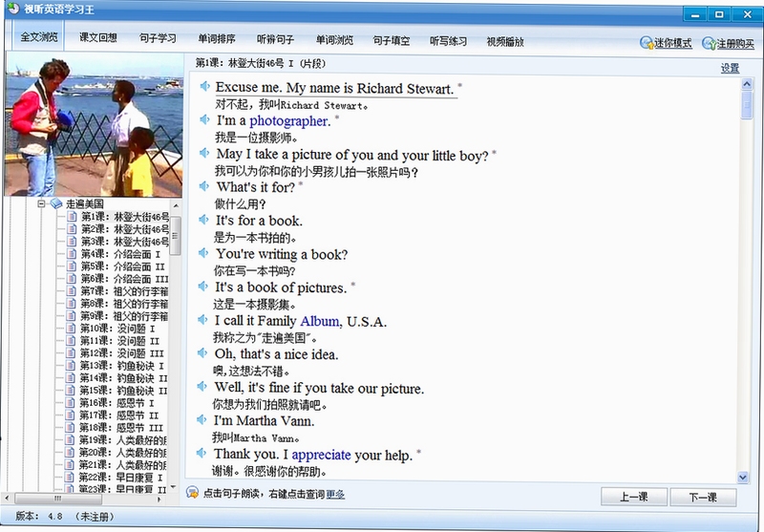Play audio for 'Excuse me. My name is Richard Stewart.'
This screenshot has width=764, height=532.
[x=204, y=86]
